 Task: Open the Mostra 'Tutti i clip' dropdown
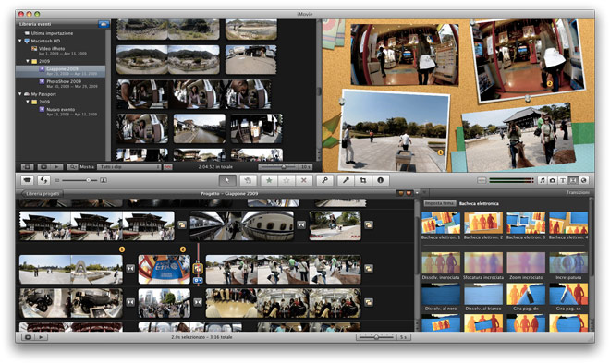(128, 167)
